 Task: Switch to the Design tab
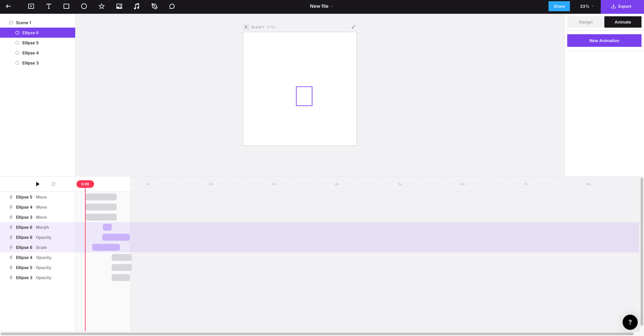(585, 22)
